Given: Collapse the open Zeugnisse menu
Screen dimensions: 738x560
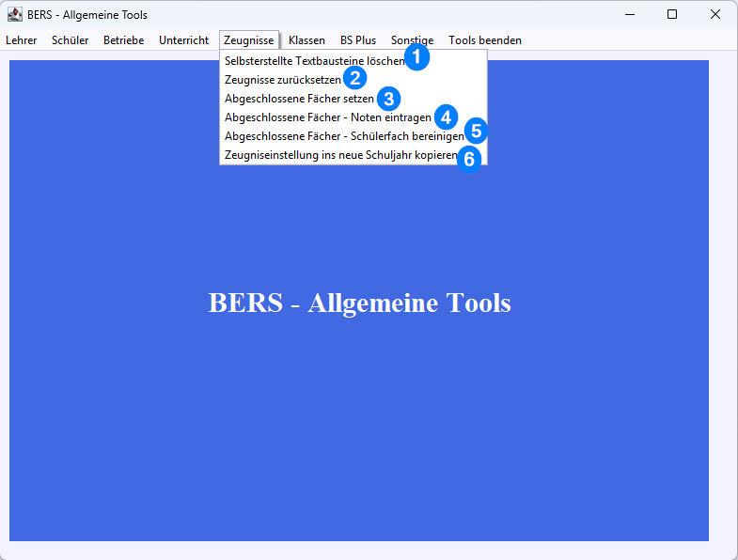Looking at the screenshot, I should pyautogui.click(x=249, y=40).
